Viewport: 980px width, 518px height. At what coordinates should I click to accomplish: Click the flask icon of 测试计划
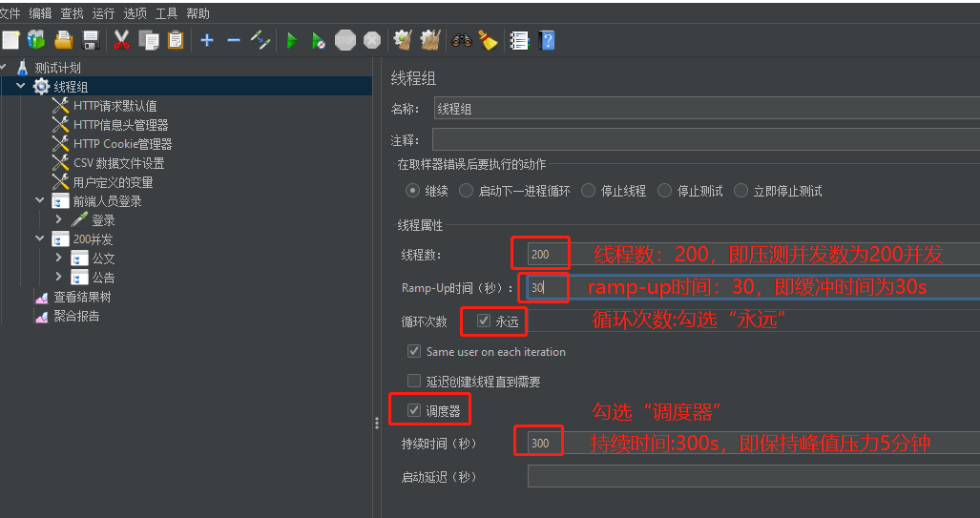23,68
